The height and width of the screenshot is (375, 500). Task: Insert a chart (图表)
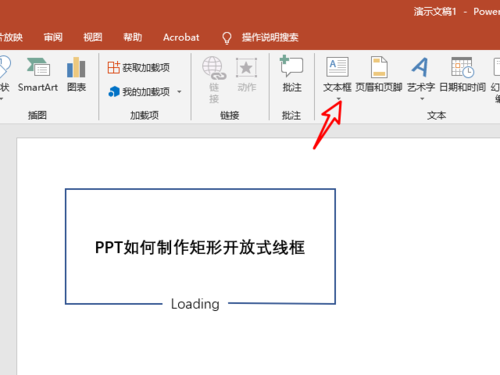[76, 75]
